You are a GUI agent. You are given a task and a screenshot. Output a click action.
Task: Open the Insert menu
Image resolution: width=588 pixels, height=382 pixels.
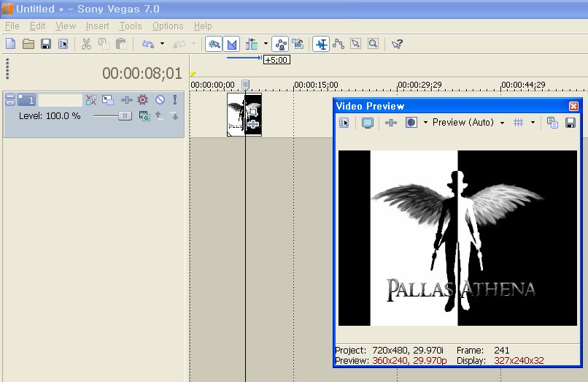[97, 26]
